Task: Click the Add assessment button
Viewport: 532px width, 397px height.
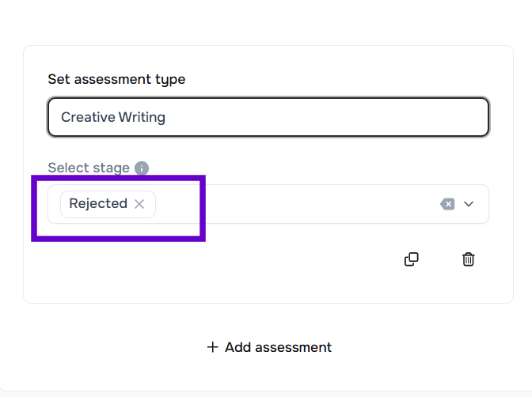Action: click(x=269, y=347)
